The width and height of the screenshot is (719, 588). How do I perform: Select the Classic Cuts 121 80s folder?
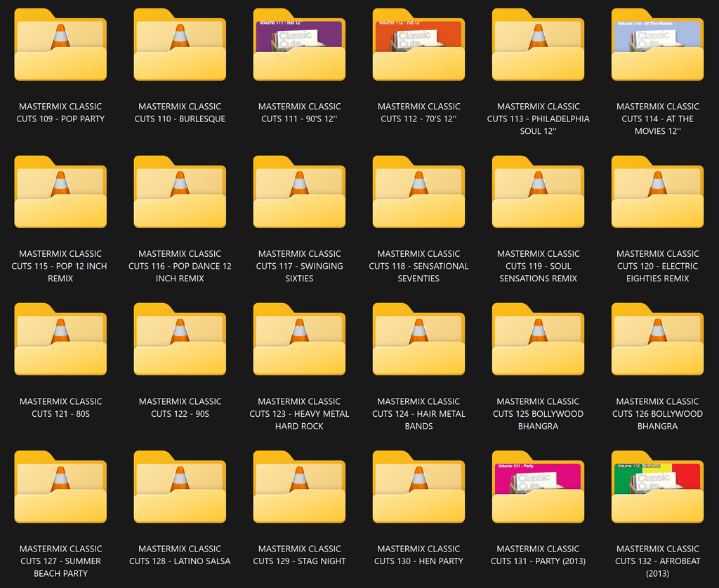[x=60, y=340]
